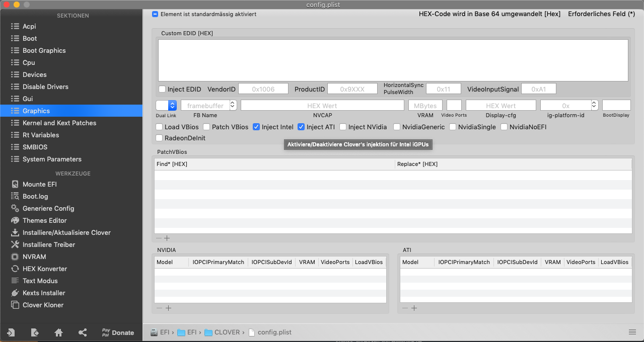
Task: Open the Boot.log viewer icon
Action: (15, 196)
